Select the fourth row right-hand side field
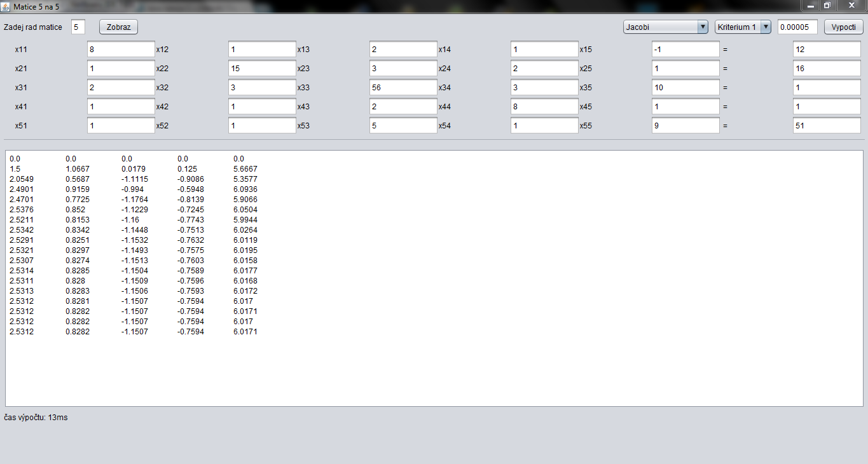 [827, 107]
